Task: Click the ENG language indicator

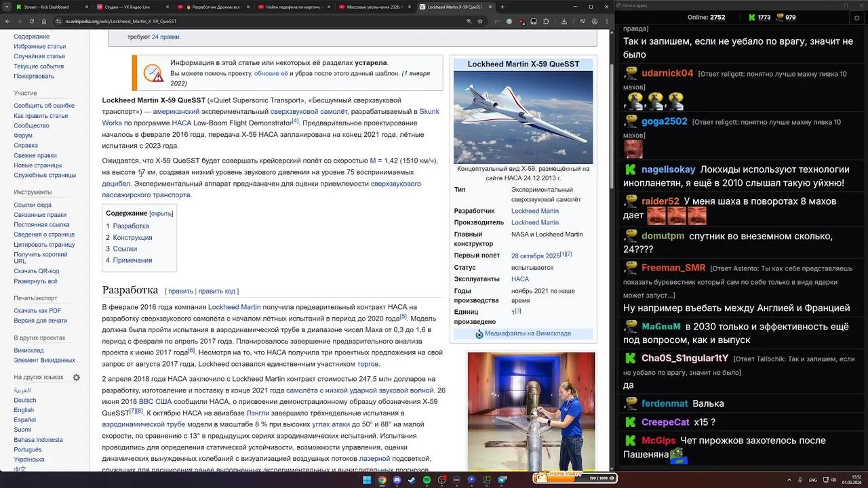Action: pyautogui.click(x=812, y=480)
